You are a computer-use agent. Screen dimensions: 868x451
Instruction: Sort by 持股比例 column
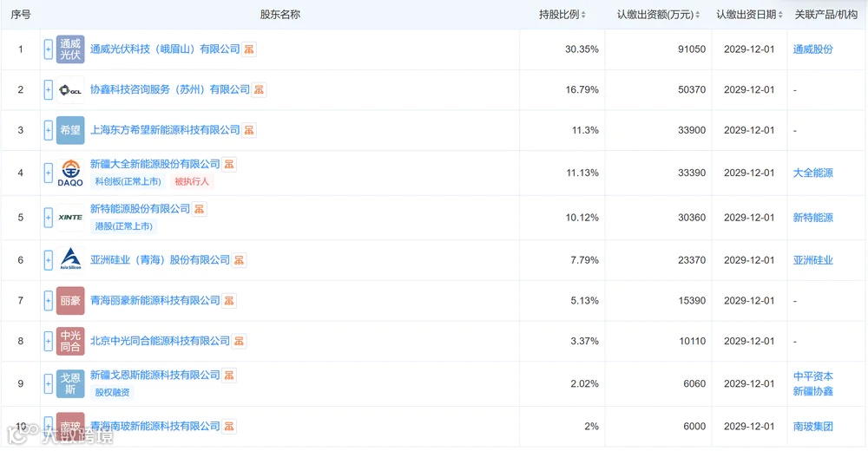583,15
